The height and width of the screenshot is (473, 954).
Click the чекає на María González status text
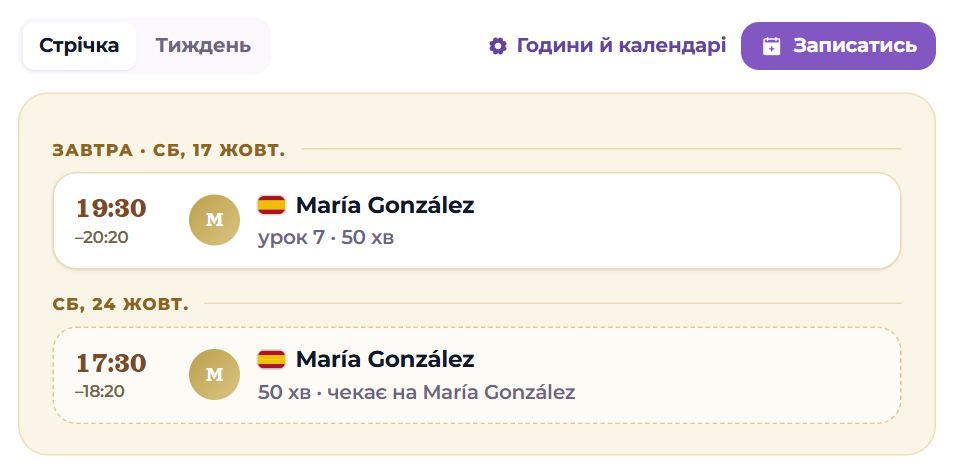451,392
